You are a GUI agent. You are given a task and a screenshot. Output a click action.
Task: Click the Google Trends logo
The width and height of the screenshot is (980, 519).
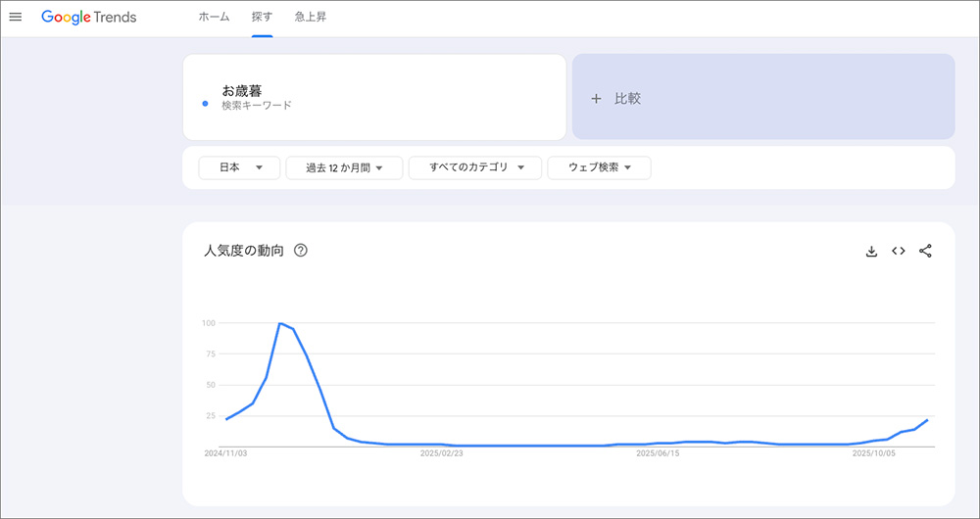point(89,18)
